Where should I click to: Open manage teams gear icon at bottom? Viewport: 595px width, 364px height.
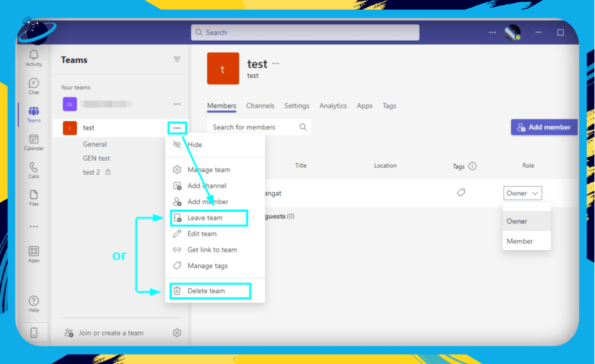(x=177, y=333)
